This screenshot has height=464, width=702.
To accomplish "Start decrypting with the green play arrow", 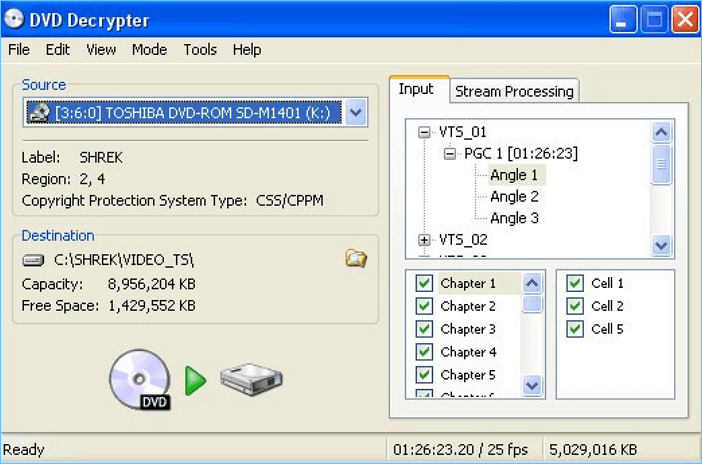I will (196, 381).
